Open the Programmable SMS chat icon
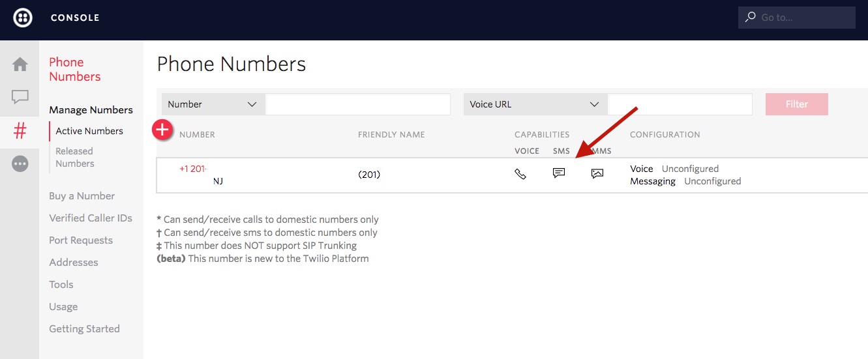 [20, 97]
